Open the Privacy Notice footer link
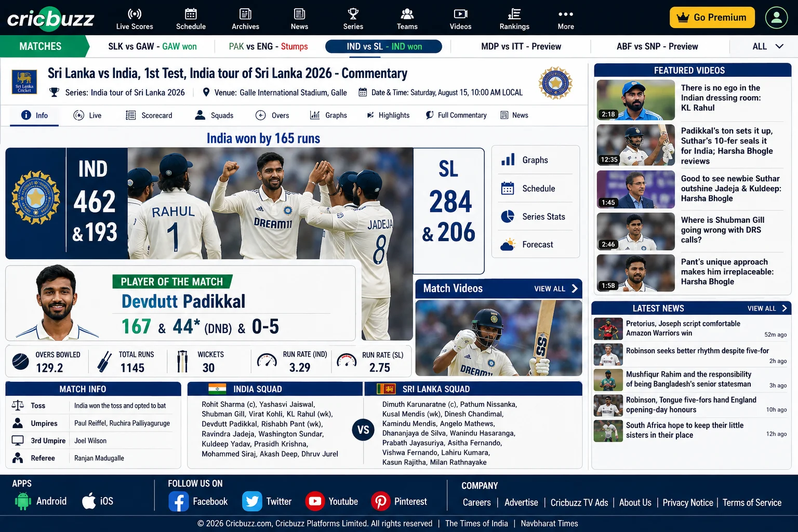Image resolution: width=798 pixels, height=532 pixels. tap(688, 502)
